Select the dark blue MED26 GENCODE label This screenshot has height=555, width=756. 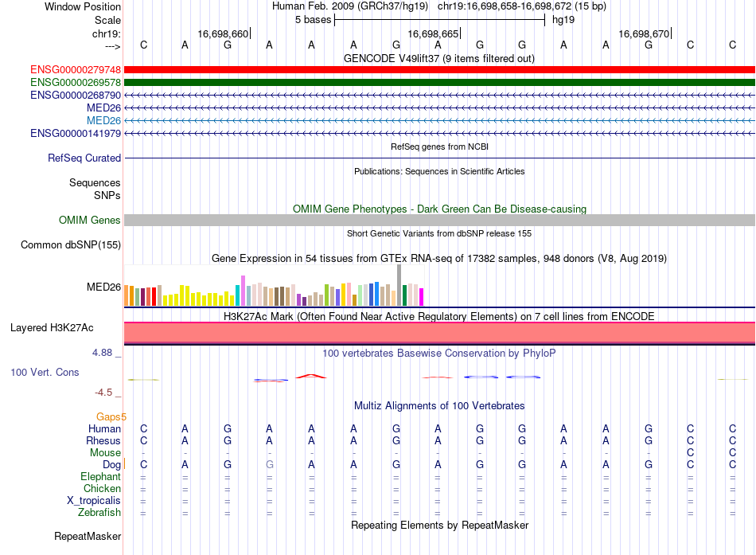pyautogui.click(x=103, y=107)
